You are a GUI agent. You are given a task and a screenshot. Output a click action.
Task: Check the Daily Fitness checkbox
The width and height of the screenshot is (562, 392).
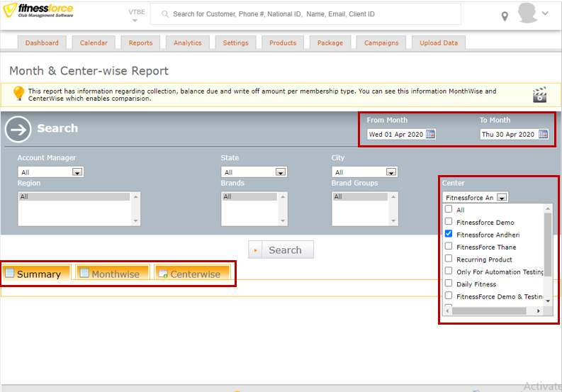tap(449, 283)
